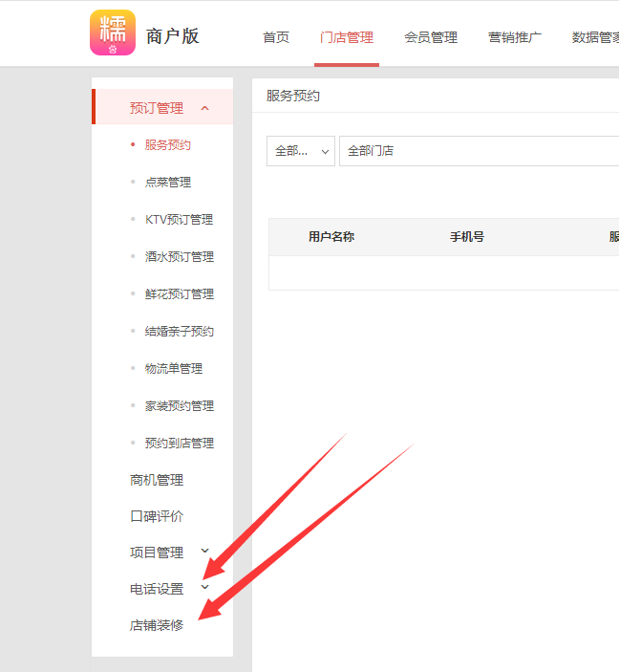Click the 糯 merchant app logo
This screenshot has height=672, width=619.
tap(113, 33)
